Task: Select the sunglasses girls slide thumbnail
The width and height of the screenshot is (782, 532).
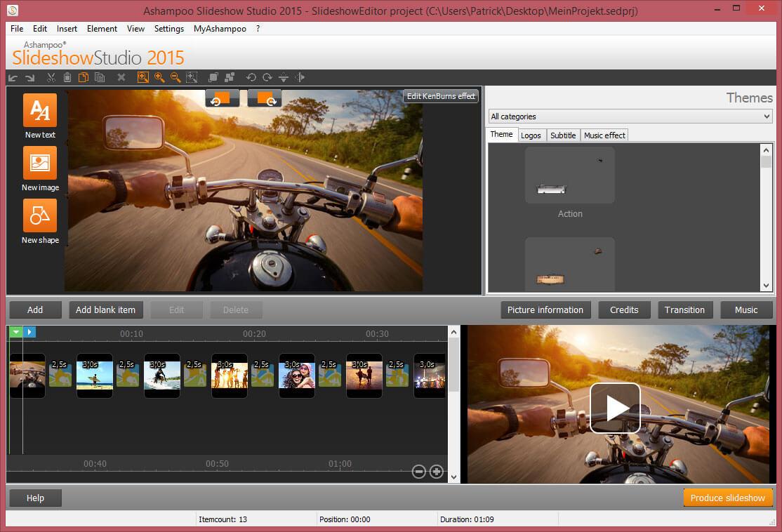Action: (x=297, y=375)
